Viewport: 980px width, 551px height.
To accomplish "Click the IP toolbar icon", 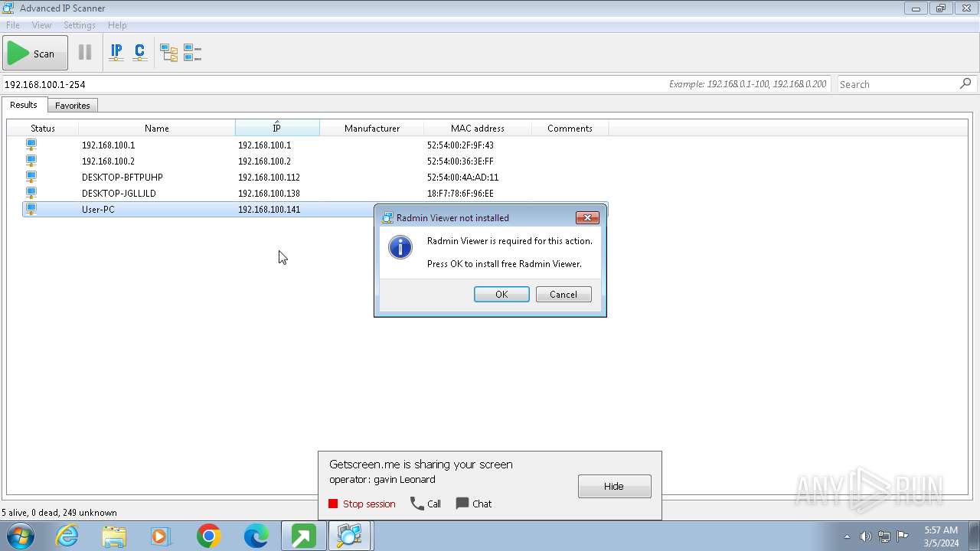I will point(116,53).
